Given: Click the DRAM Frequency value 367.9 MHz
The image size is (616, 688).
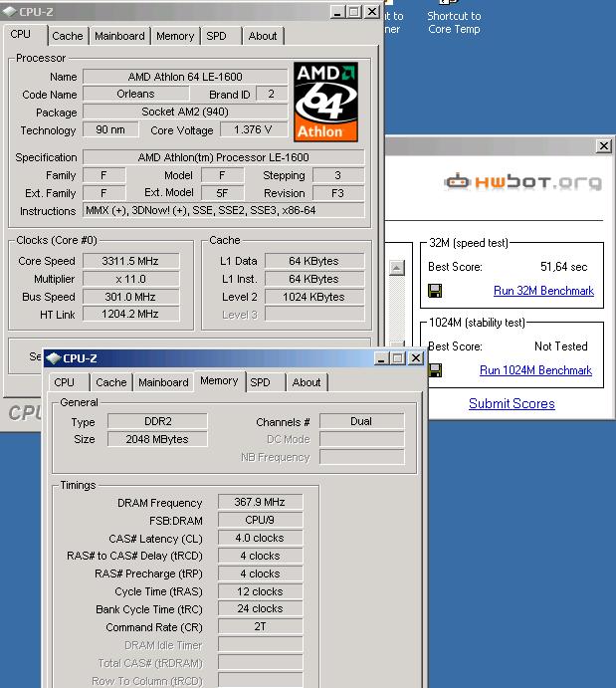Looking at the screenshot, I should pos(260,502).
